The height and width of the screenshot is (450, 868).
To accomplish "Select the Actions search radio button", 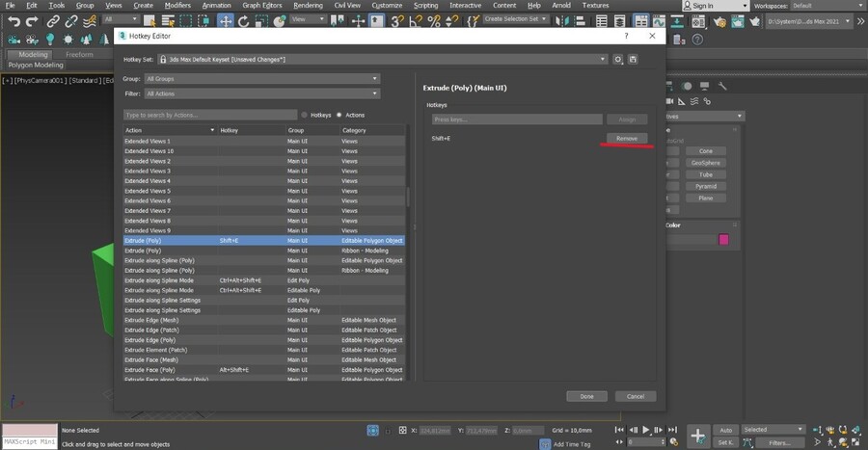I will pyautogui.click(x=339, y=115).
